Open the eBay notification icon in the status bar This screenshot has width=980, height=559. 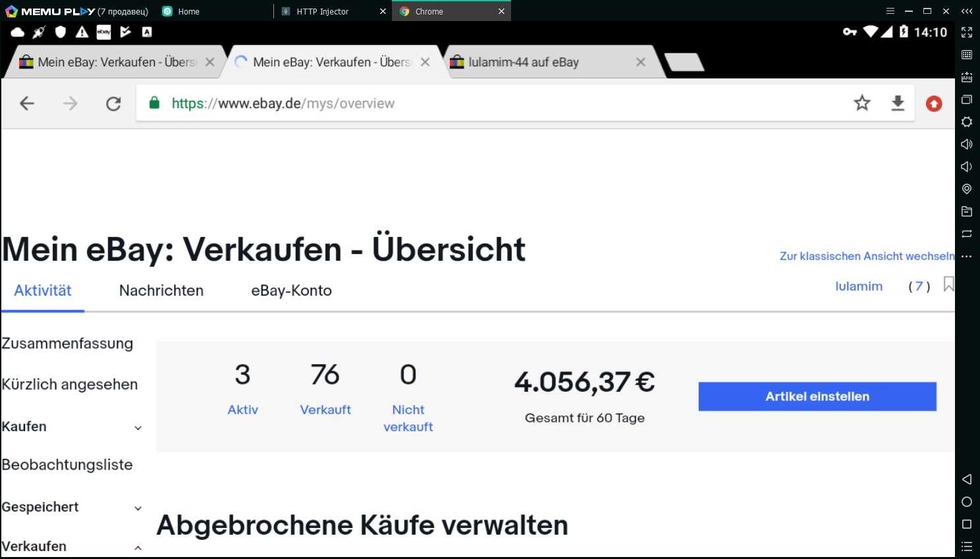pyautogui.click(x=104, y=32)
